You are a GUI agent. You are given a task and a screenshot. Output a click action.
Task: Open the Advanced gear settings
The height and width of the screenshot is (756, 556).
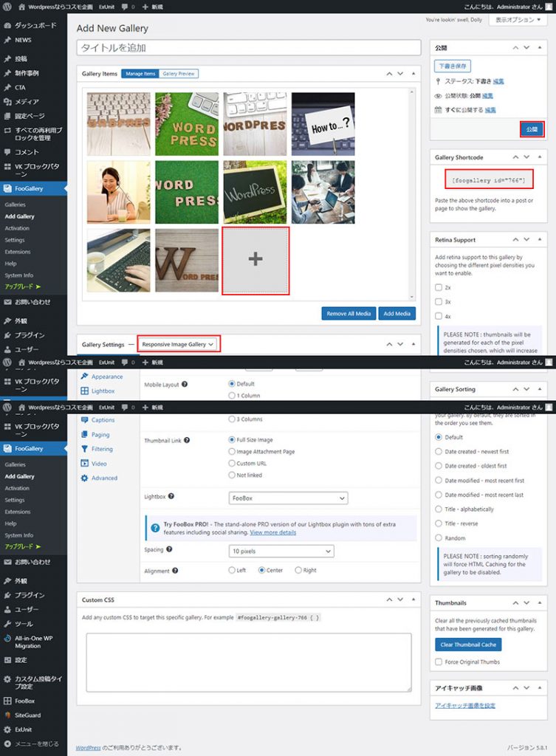click(x=85, y=478)
